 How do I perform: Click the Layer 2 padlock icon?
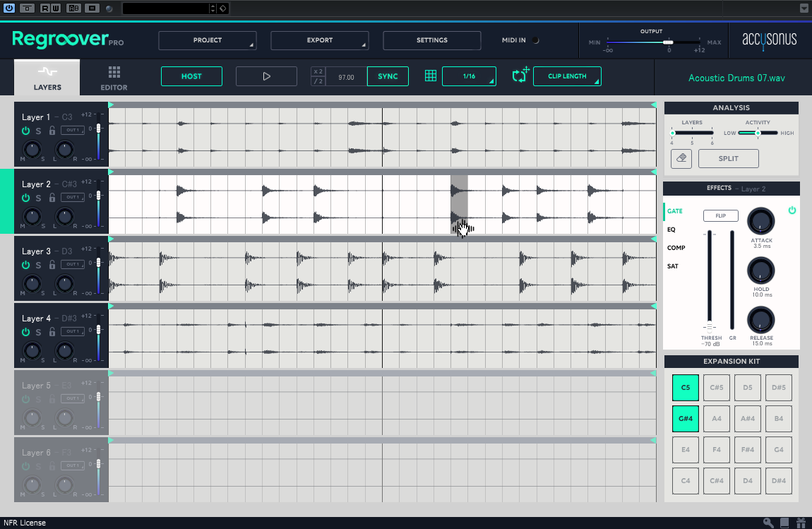point(52,198)
